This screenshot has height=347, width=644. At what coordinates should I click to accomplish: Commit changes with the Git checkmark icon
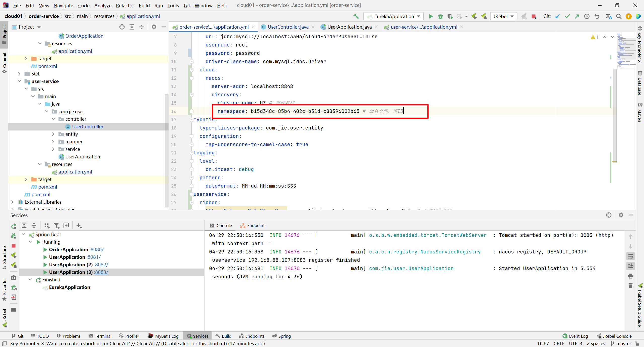point(567,16)
